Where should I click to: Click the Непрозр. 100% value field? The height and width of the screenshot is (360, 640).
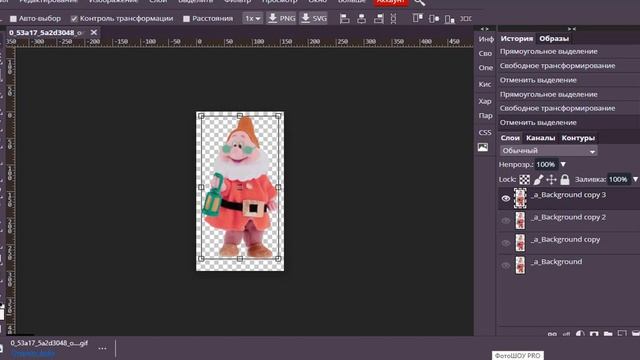pyautogui.click(x=546, y=164)
